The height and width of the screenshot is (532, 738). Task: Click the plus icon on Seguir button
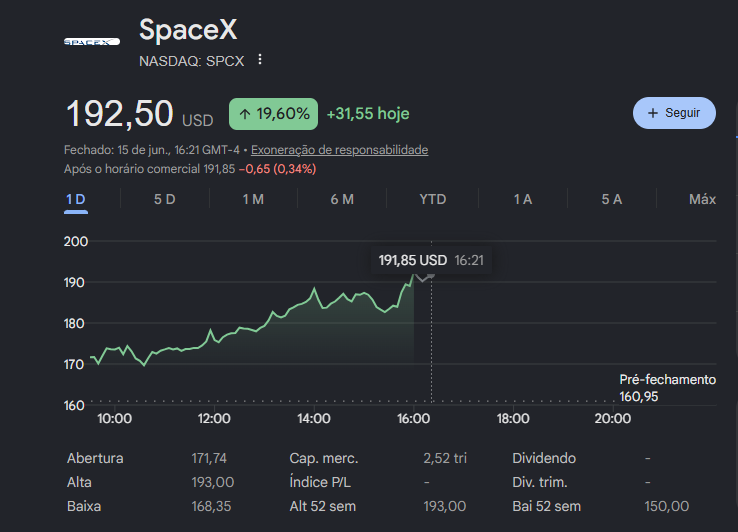click(x=653, y=113)
